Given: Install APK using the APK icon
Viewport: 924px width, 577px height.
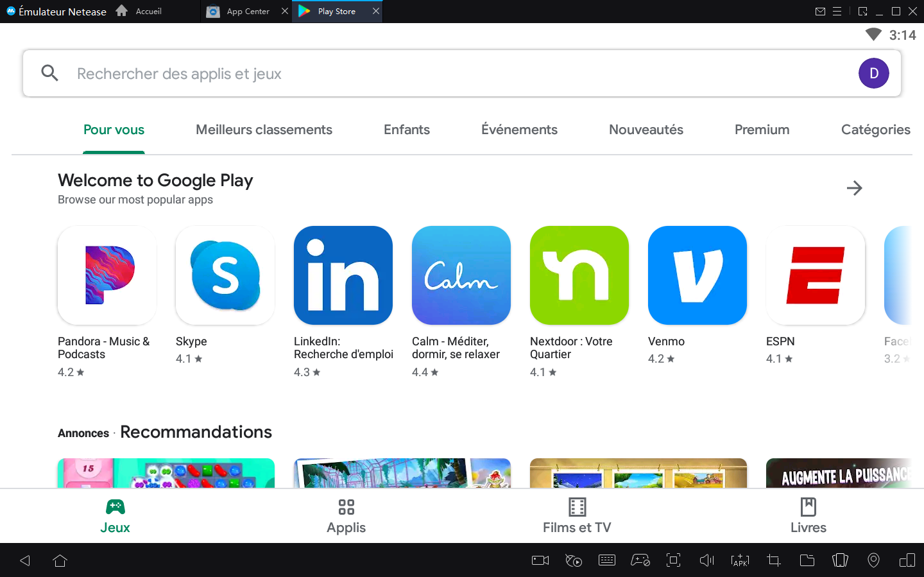Looking at the screenshot, I should [740, 560].
